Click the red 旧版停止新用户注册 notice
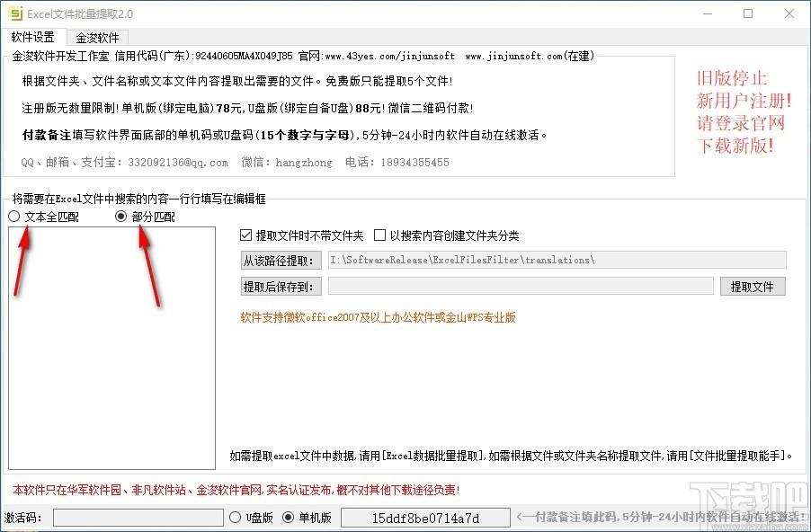This screenshot has height=532, width=811. point(744,111)
